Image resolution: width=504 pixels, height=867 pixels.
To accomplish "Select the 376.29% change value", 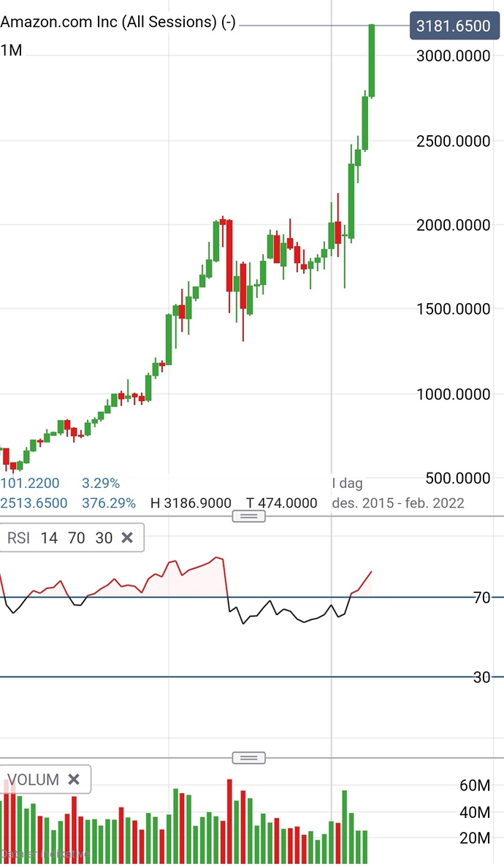I will (109, 503).
